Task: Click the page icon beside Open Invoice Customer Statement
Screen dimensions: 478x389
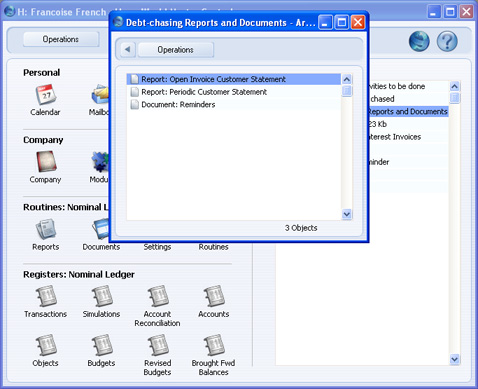Action: point(135,79)
